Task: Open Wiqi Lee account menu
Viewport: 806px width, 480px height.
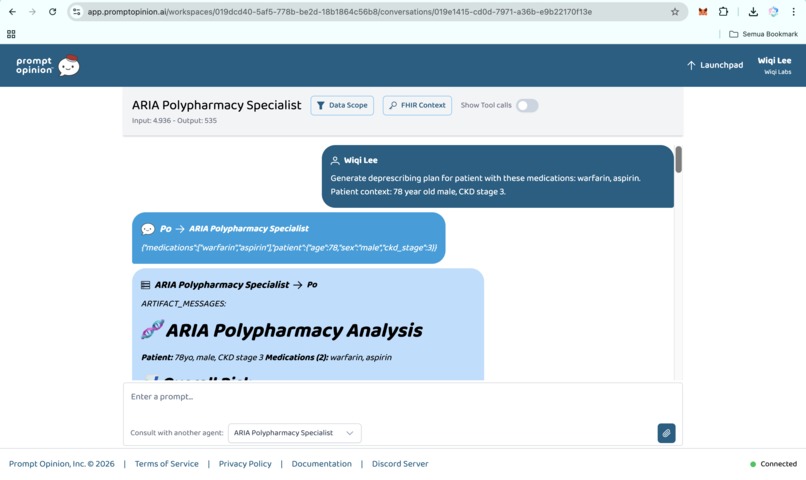Action: coord(774,65)
